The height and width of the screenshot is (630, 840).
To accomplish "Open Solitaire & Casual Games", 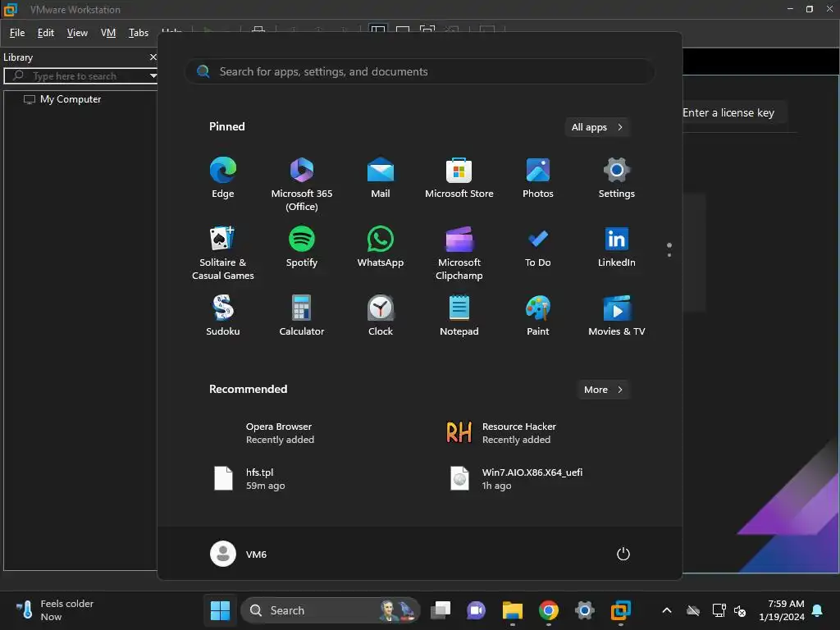I will coord(223,253).
